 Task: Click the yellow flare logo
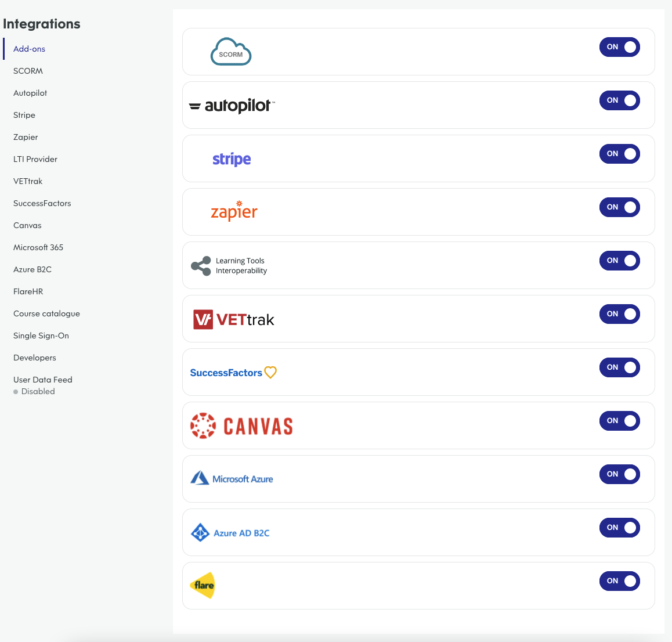pyautogui.click(x=203, y=585)
